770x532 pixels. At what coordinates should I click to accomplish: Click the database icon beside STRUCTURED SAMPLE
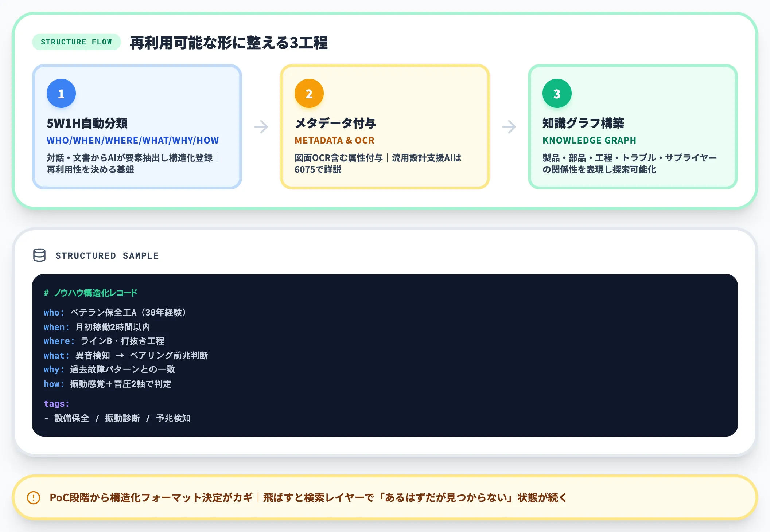(39, 255)
